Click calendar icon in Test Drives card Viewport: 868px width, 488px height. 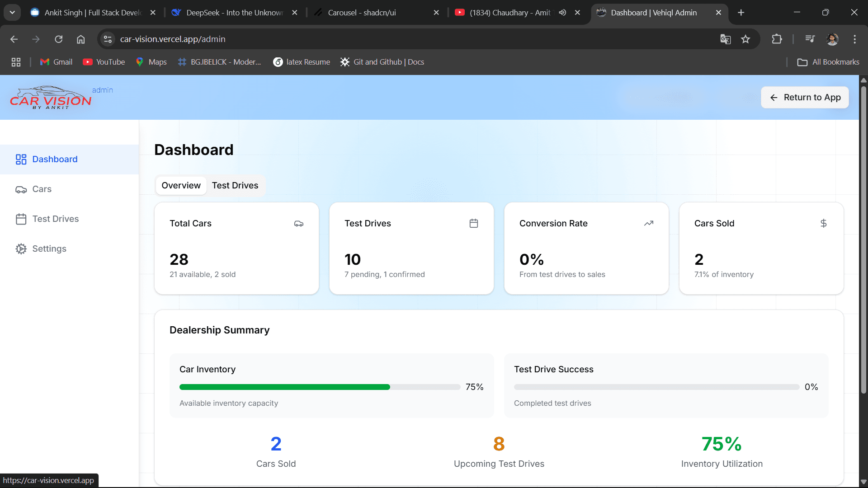point(474,223)
